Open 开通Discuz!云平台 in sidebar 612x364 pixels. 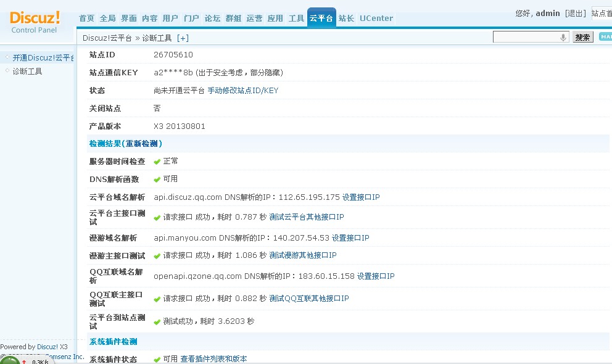coord(43,58)
